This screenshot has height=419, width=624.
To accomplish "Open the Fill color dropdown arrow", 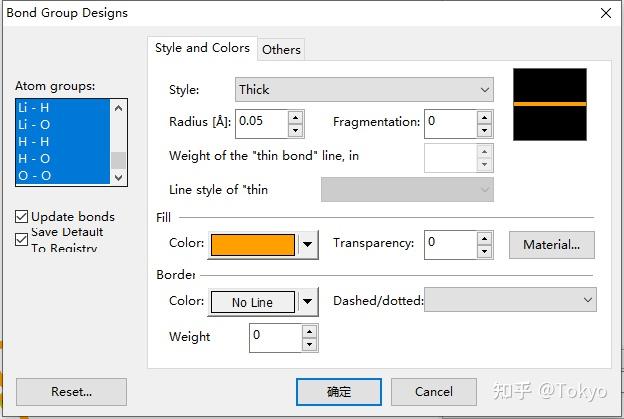I will pos(308,244).
